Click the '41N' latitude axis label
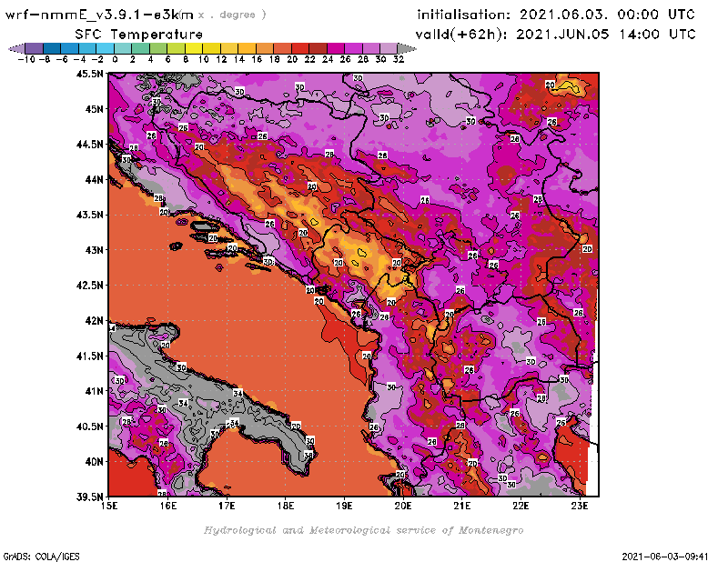728x562 pixels. coord(94,391)
